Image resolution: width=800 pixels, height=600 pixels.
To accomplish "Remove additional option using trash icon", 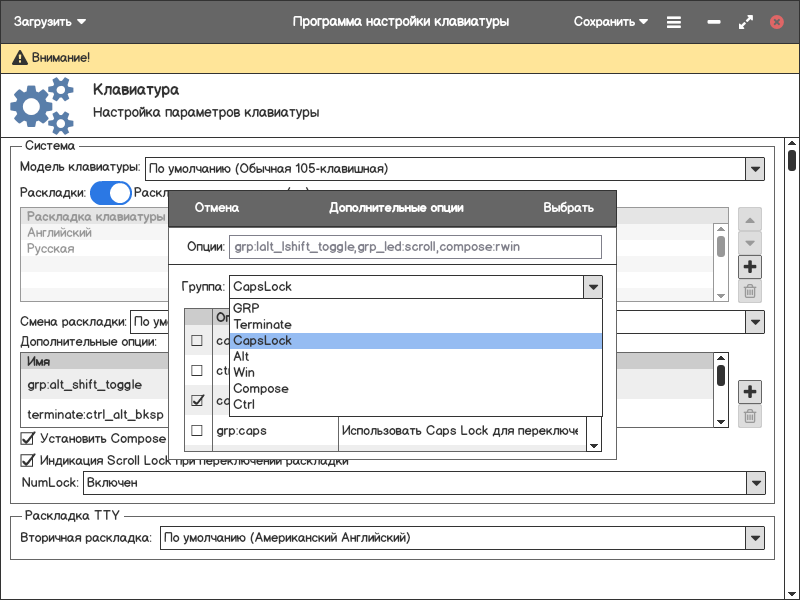I will click(749, 416).
